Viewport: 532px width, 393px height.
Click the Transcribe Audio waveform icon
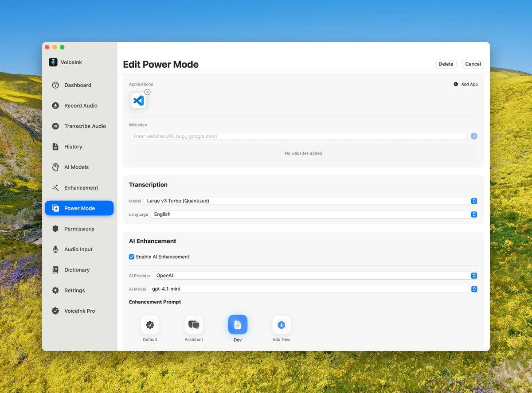click(55, 126)
